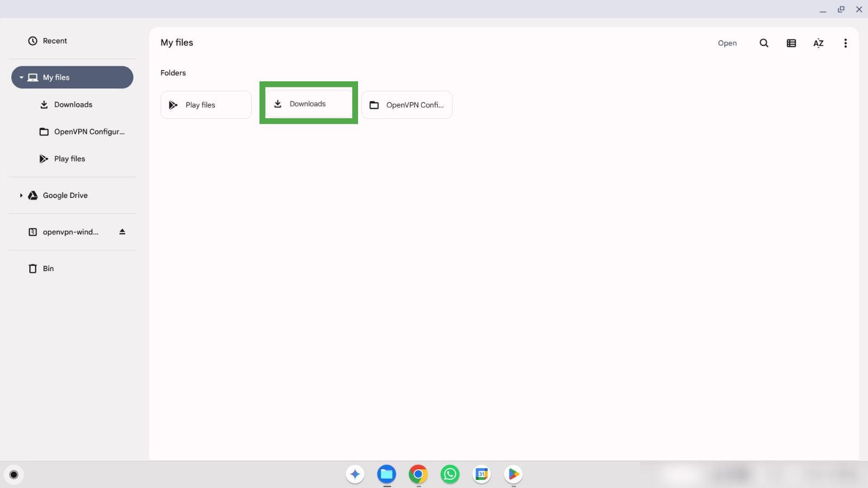
Task: Click the Open button
Action: pyautogui.click(x=727, y=43)
